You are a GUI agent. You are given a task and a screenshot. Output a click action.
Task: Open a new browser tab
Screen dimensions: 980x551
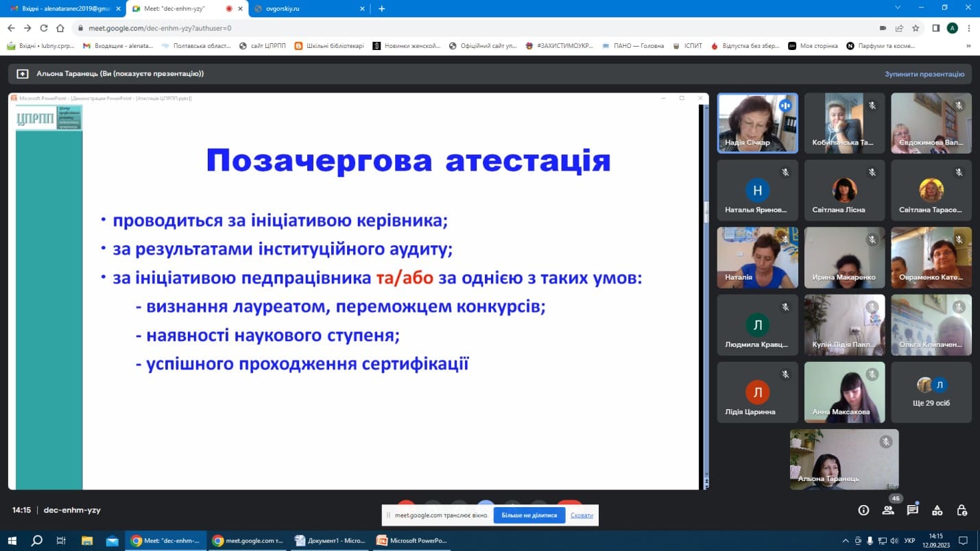click(x=382, y=9)
